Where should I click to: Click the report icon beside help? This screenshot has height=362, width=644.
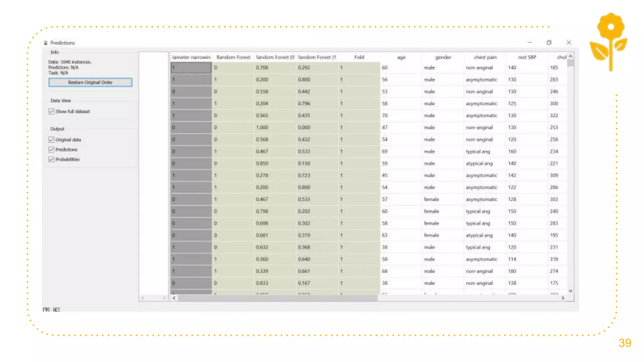[x=56, y=310]
